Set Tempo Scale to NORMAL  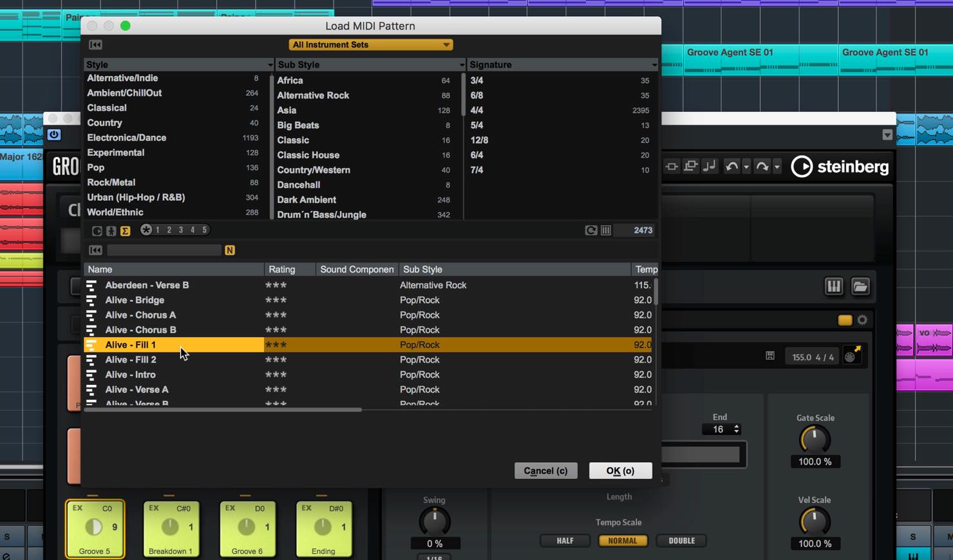[623, 541]
